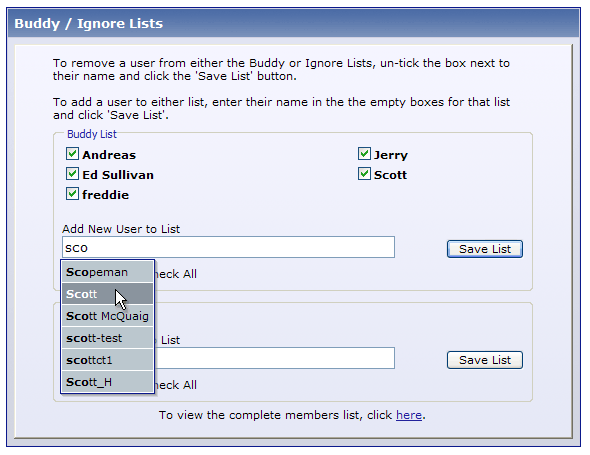The height and width of the screenshot is (455, 590).
Task: Select scott-test from suggestion list
Action: click(x=107, y=338)
